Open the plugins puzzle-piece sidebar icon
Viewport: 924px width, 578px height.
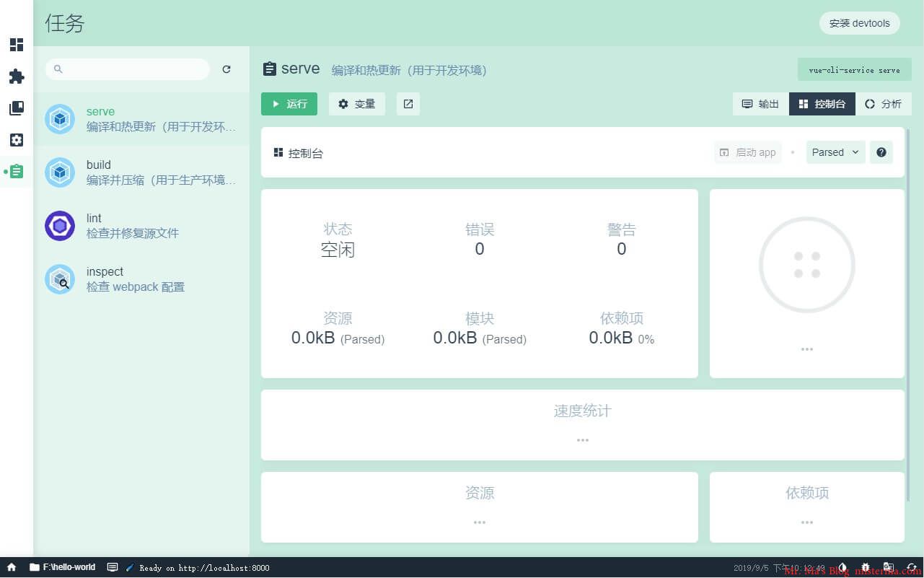click(17, 76)
